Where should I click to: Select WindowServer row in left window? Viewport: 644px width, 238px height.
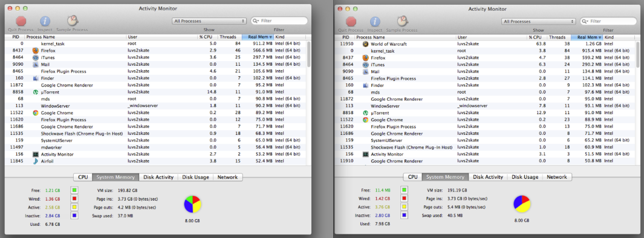(155, 106)
